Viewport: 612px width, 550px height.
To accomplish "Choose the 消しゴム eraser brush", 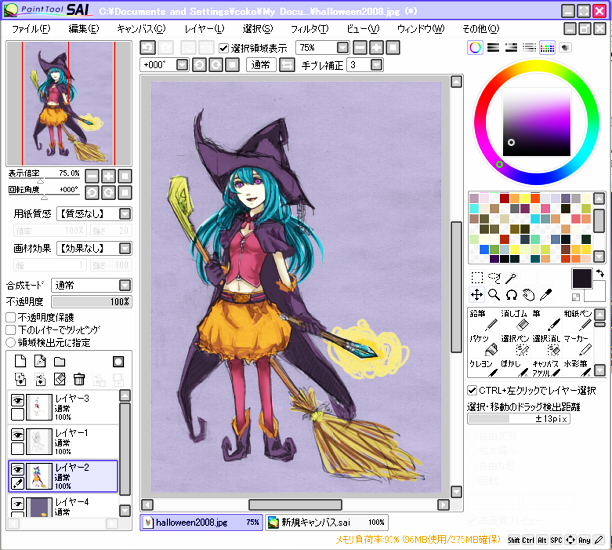I will 515,320.
